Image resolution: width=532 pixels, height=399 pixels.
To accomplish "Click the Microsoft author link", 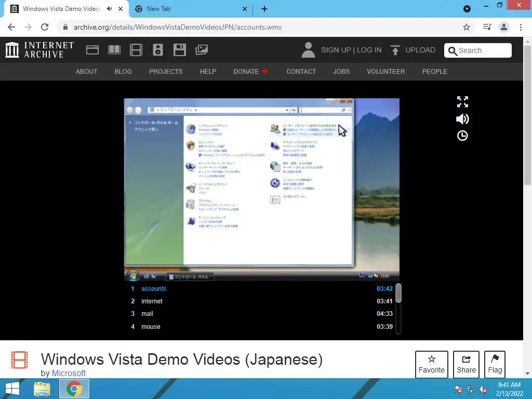I will (69, 373).
